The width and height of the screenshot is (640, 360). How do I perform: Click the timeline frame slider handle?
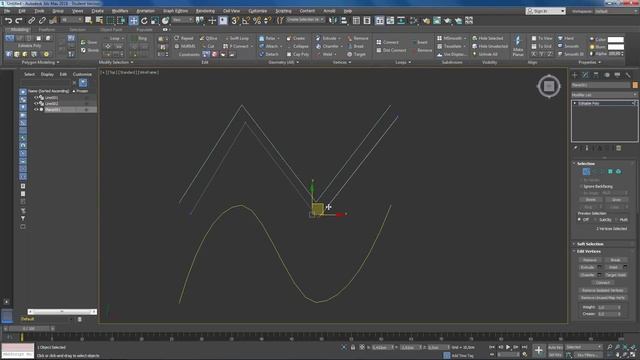pos(29,329)
